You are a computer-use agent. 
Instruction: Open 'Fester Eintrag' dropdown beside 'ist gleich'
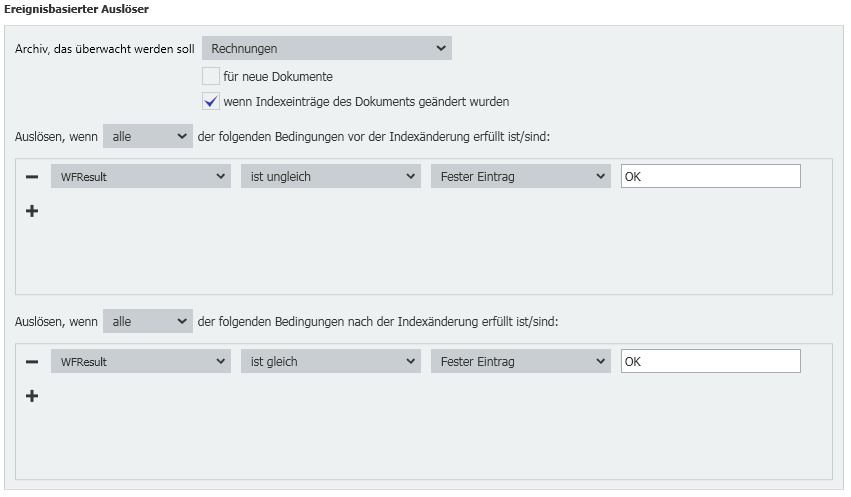[520, 362]
